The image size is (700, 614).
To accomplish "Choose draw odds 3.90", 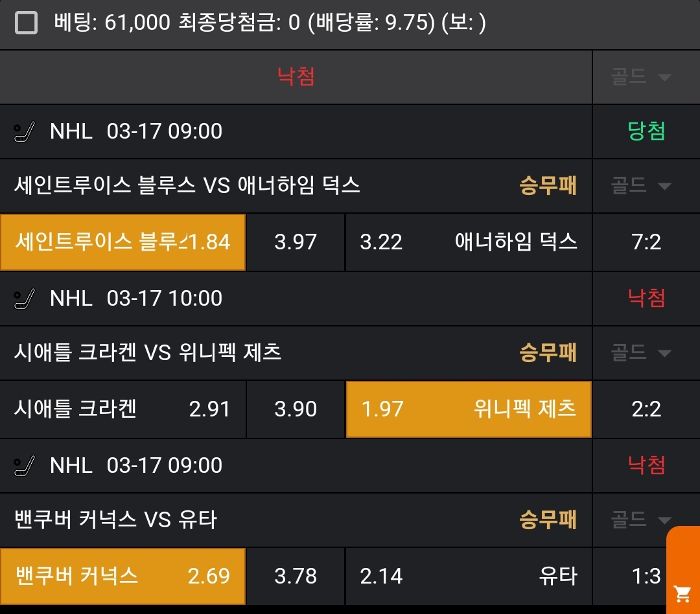I will point(296,409).
